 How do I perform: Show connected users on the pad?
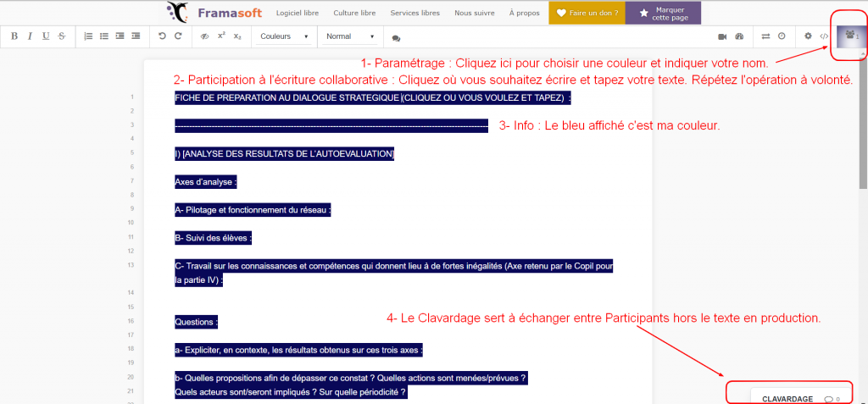click(849, 37)
